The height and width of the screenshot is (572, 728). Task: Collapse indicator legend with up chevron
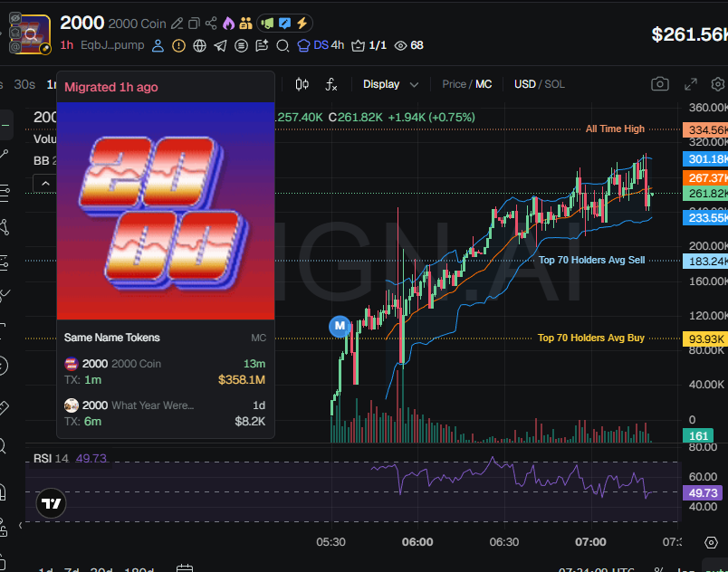point(45,183)
